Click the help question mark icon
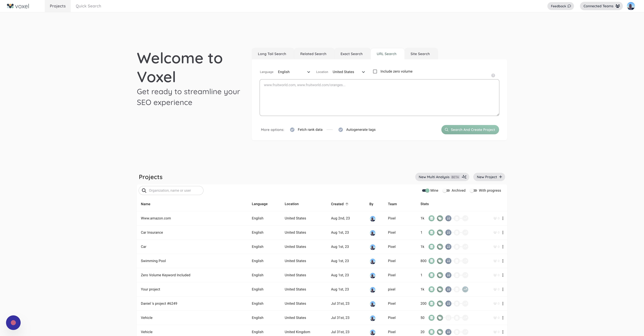644x336 pixels. click(493, 75)
